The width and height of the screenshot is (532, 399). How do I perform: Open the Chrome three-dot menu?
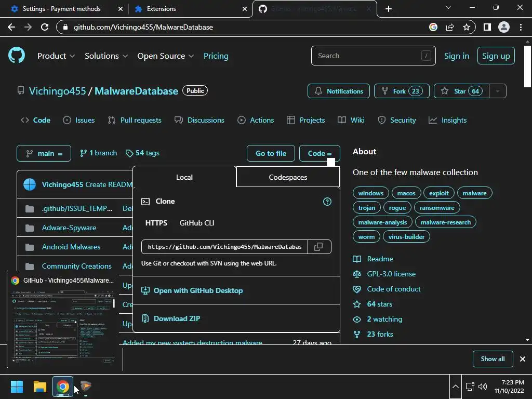click(521, 27)
